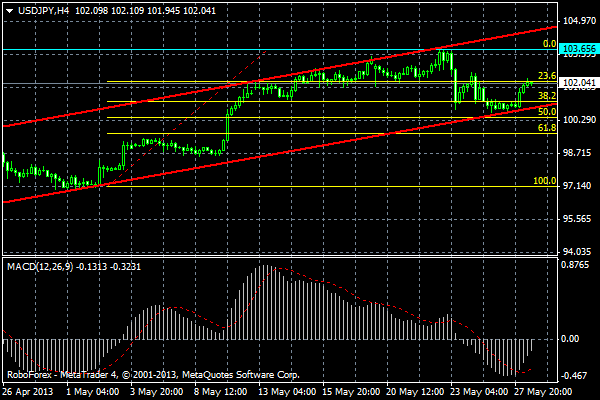The width and height of the screenshot is (600, 400).
Task: Click the 13 May 04:00 time label
Action: coord(287,392)
